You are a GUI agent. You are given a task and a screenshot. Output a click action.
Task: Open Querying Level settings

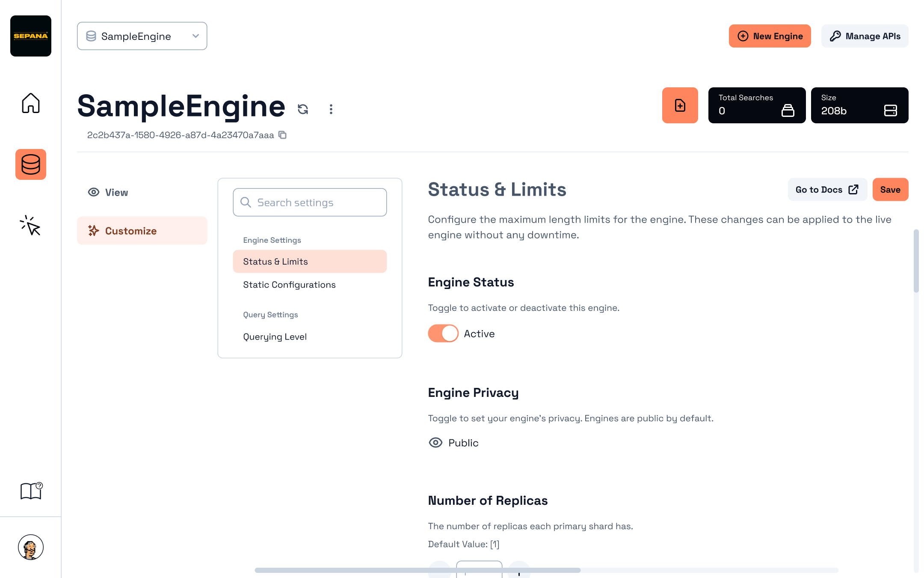coord(275,337)
